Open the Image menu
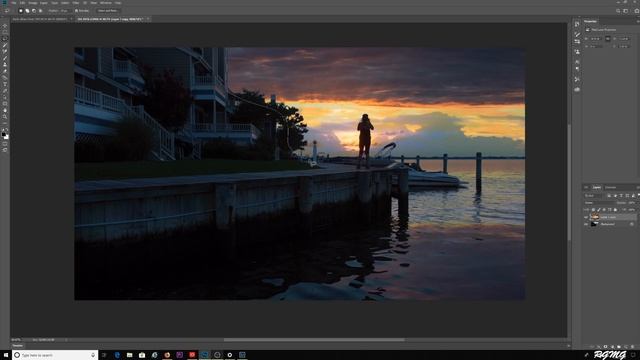 tap(33, 3)
